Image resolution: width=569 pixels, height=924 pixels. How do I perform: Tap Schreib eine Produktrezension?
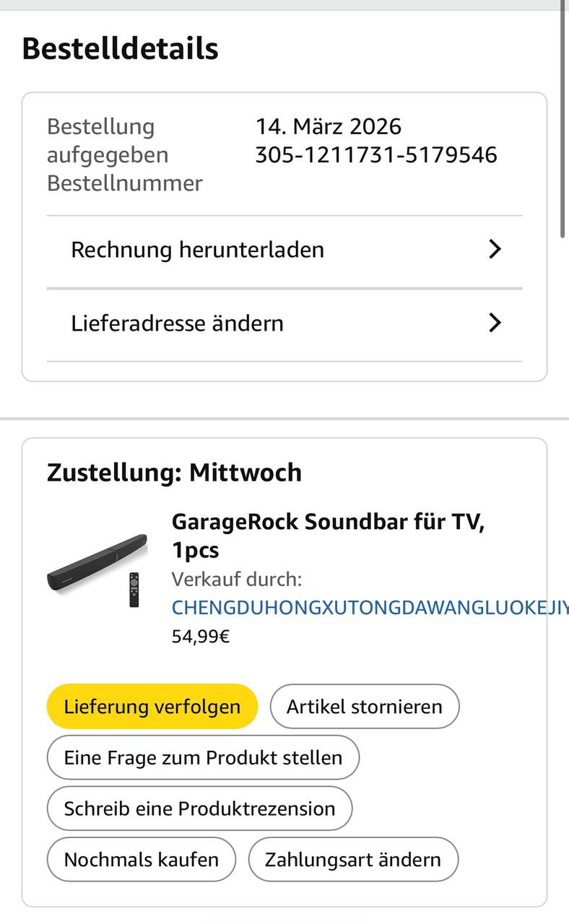pos(199,808)
